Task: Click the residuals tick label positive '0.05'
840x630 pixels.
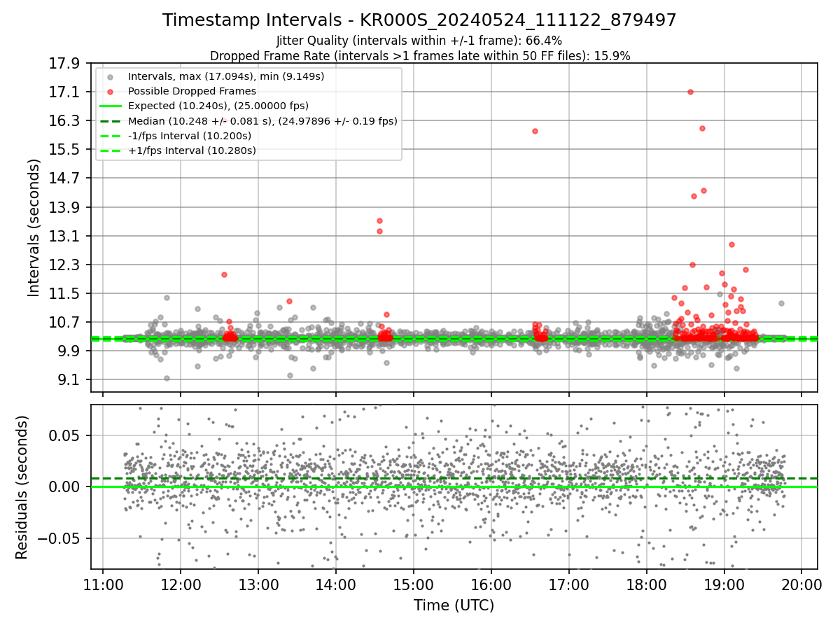Action: click(66, 435)
